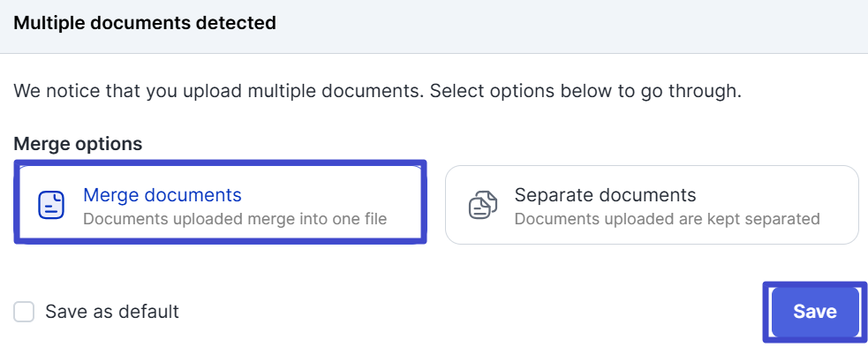The width and height of the screenshot is (868, 355).
Task: Click the blue "Merge documents" title text
Action: [162, 195]
